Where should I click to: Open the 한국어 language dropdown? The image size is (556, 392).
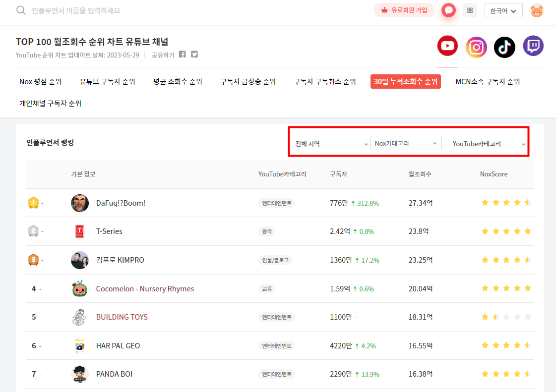[503, 10]
